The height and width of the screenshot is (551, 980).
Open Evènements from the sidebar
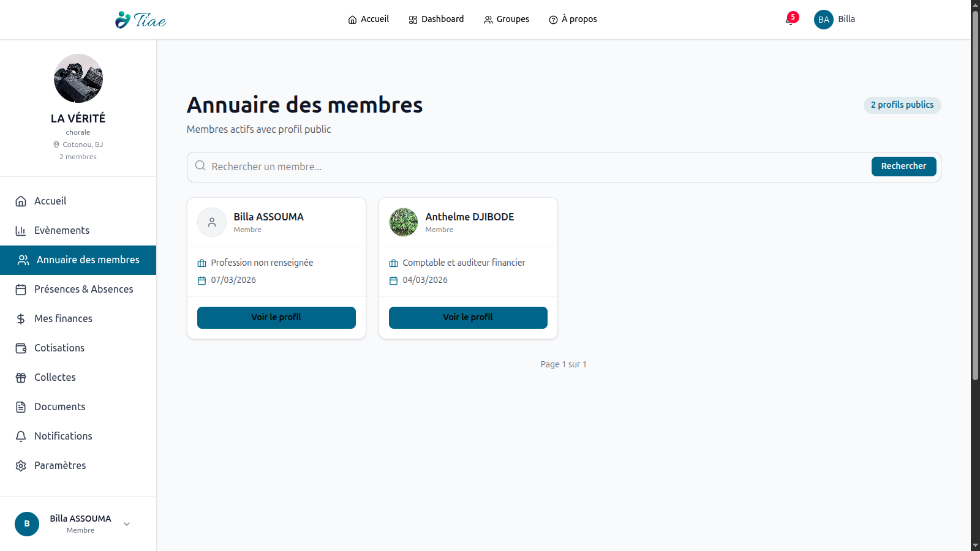tap(61, 231)
